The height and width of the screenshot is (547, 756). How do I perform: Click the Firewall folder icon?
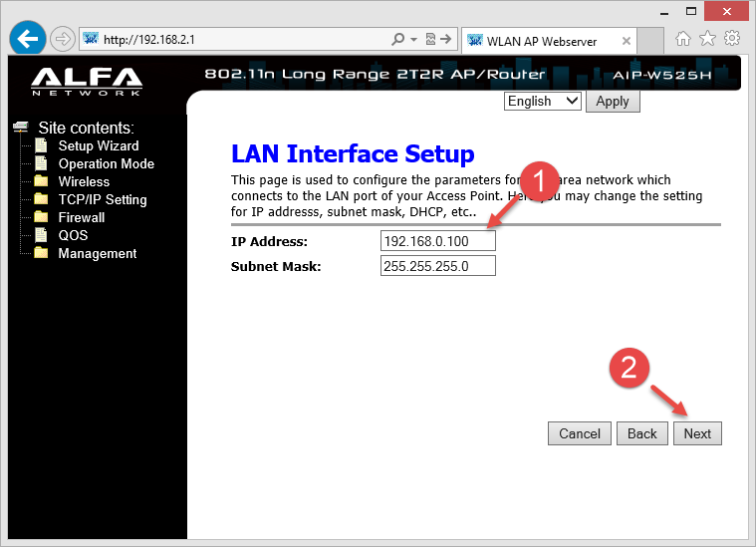pos(42,216)
